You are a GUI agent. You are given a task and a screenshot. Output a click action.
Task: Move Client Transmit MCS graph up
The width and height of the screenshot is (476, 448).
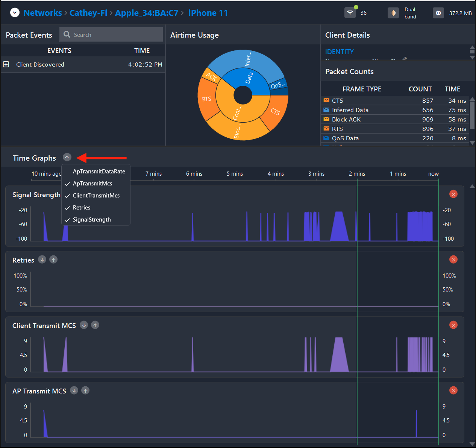pyautogui.click(x=95, y=325)
